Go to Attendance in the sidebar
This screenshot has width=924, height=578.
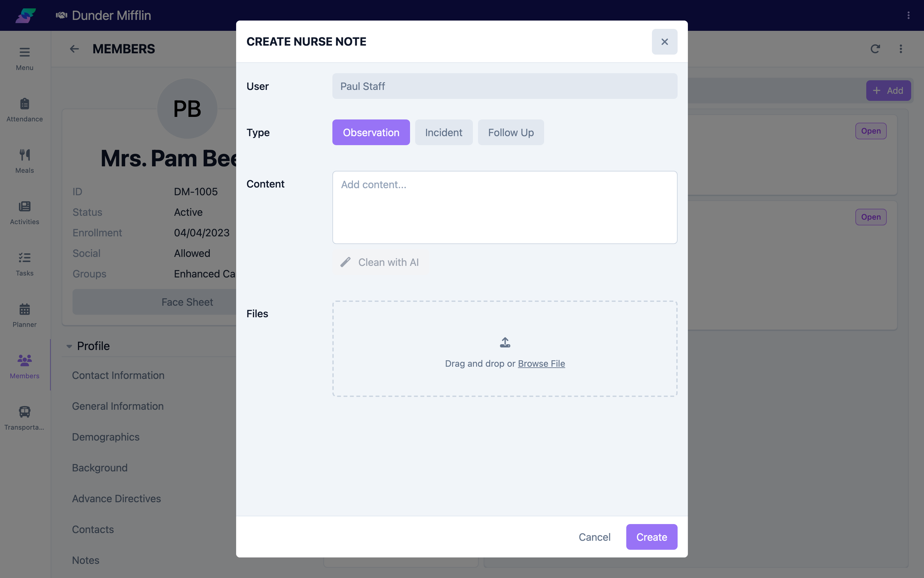point(24,110)
